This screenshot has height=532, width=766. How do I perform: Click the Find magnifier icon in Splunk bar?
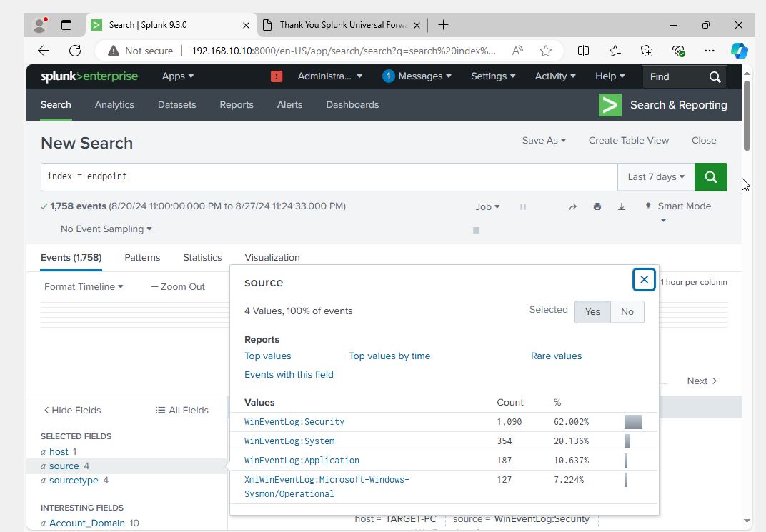click(x=715, y=76)
